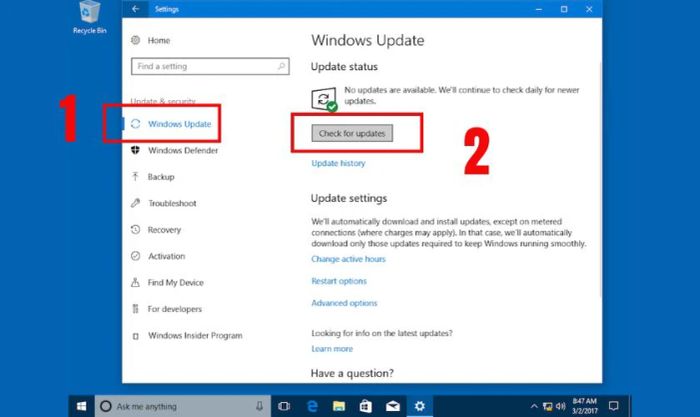Screen dimensions: 700x417
Task: Minimize the Settings window
Action: coord(539,8)
